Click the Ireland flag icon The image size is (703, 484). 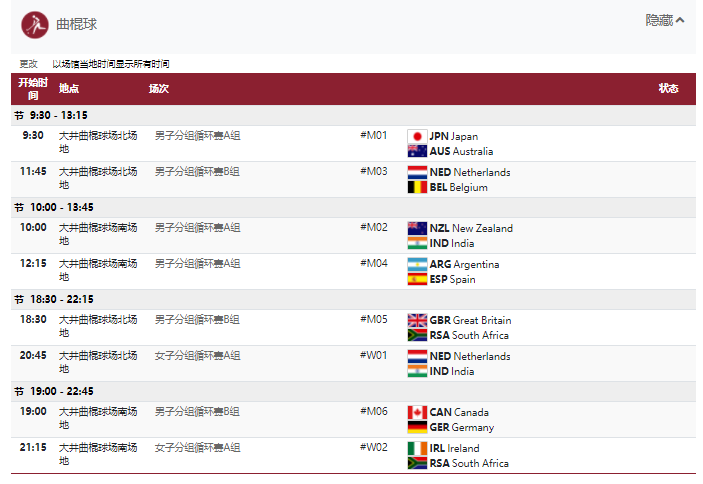(x=417, y=448)
